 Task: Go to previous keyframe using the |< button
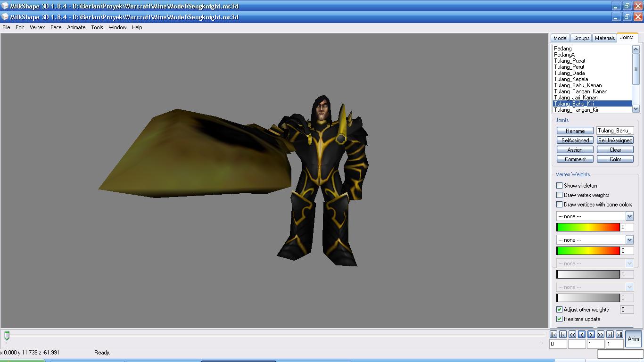(563, 334)
